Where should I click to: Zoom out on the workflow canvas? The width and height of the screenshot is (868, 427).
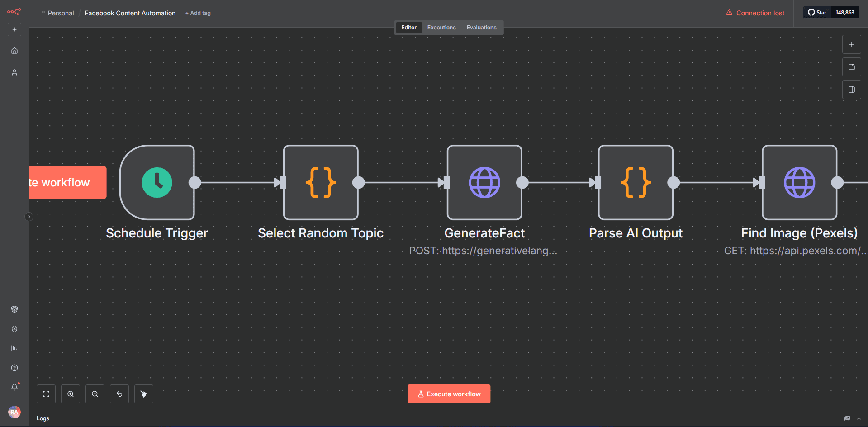click(95, 394)
